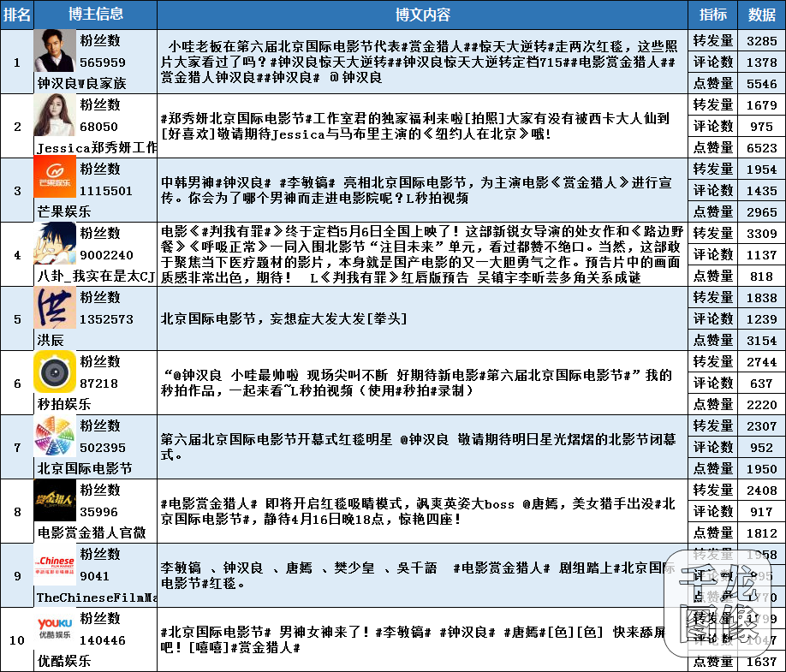This screenshot has height=672, width=786.
Task: Open the Jessica郑秀妍工作室 avatar picture
Action: pyautogui.click(x=55, y=116)
